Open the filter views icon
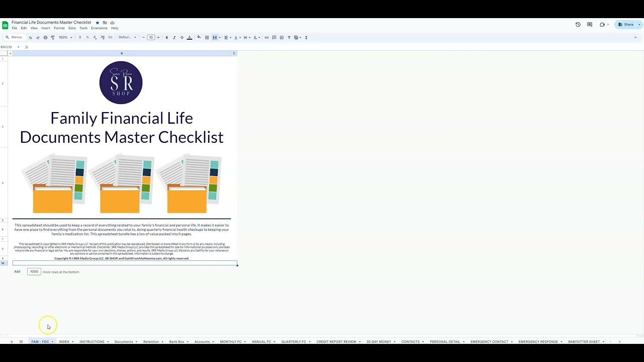Screen dimensions: 644x362 click(x=297, y=38)
